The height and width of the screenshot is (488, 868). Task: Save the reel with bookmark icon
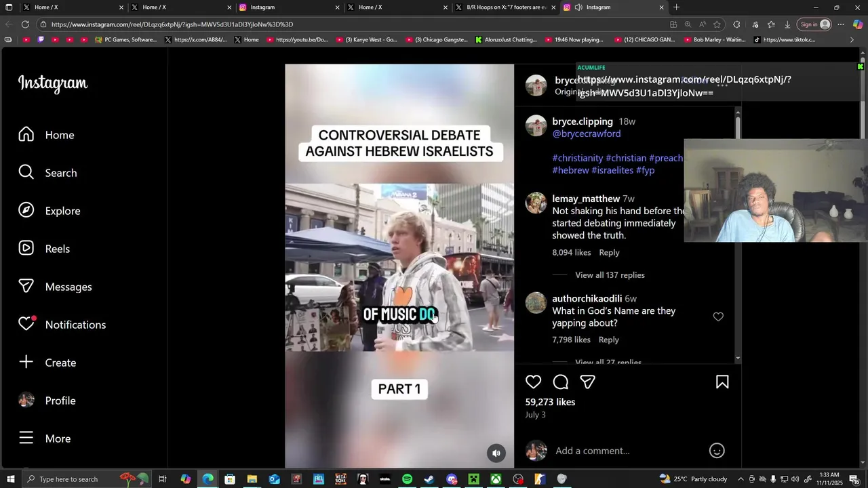[722, 382]
